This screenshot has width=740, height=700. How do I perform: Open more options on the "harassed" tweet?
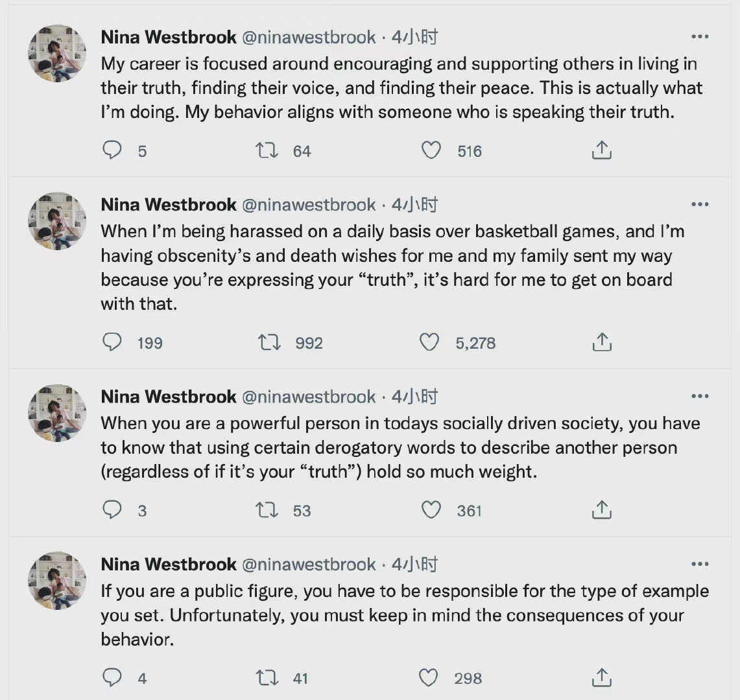pyautogui.click(x=700, y=205)
